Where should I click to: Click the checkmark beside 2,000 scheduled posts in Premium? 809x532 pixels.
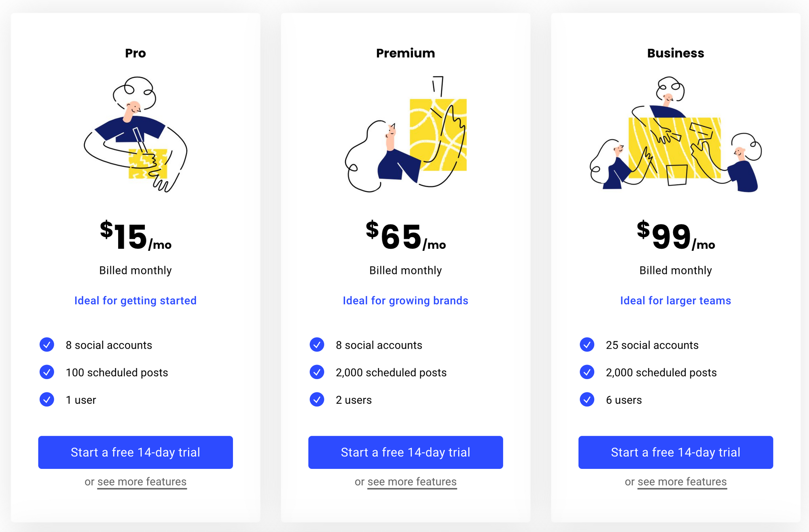(317, 372)
